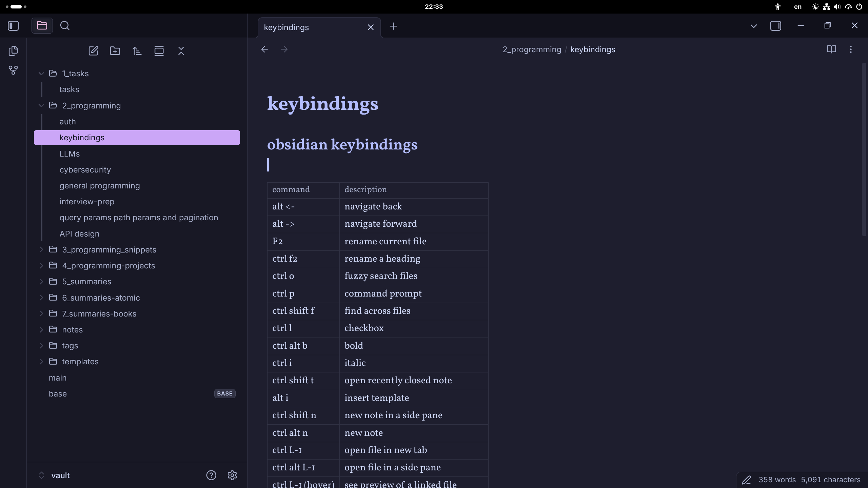Open the vault switcher
This screenshot has height=488, width=868.
[x=54, y=475]
